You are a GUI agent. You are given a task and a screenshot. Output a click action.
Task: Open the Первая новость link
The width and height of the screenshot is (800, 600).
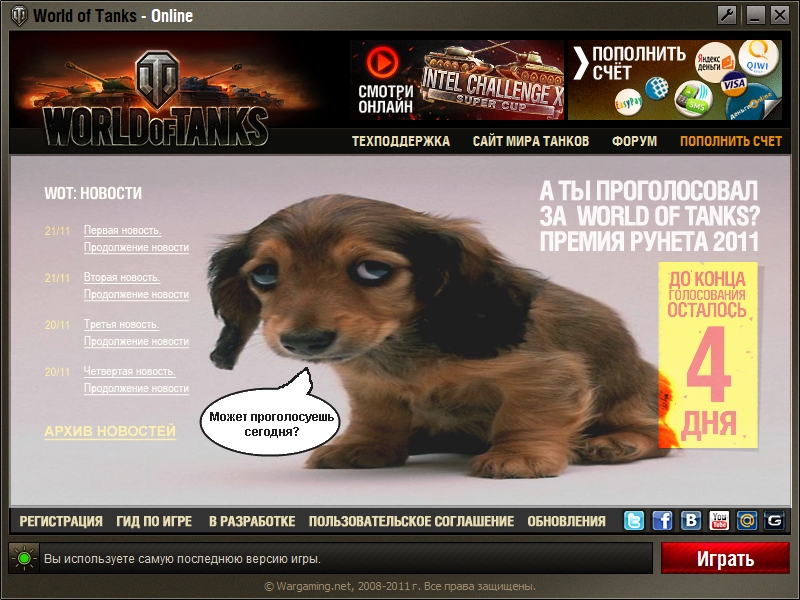click(x=122, y=231)
